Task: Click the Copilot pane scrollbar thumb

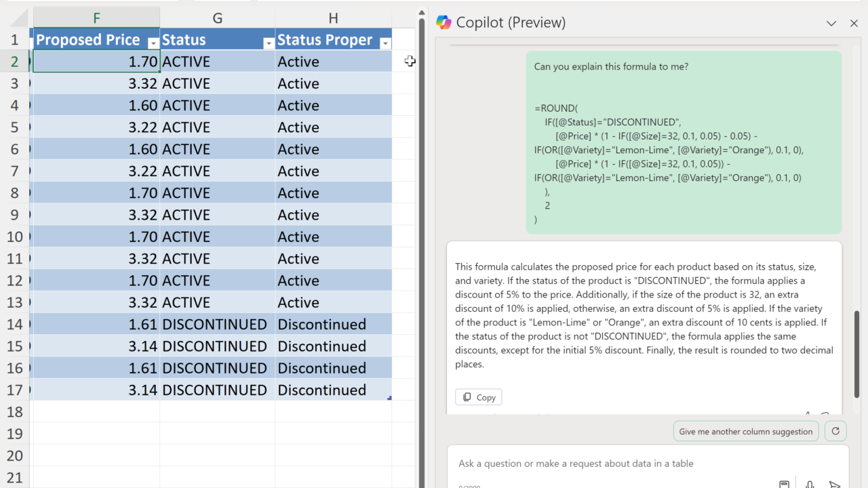Action: tap(858, 352)
